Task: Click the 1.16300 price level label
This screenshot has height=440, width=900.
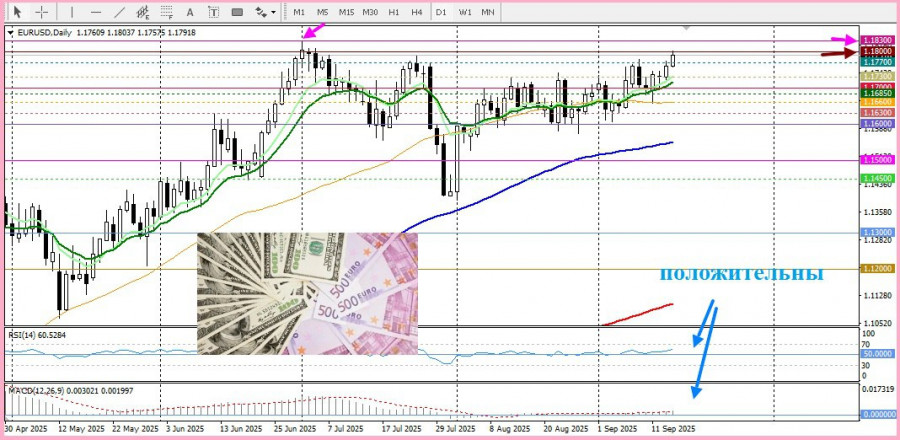Action: pyautogui.click(x=876, y=113)
